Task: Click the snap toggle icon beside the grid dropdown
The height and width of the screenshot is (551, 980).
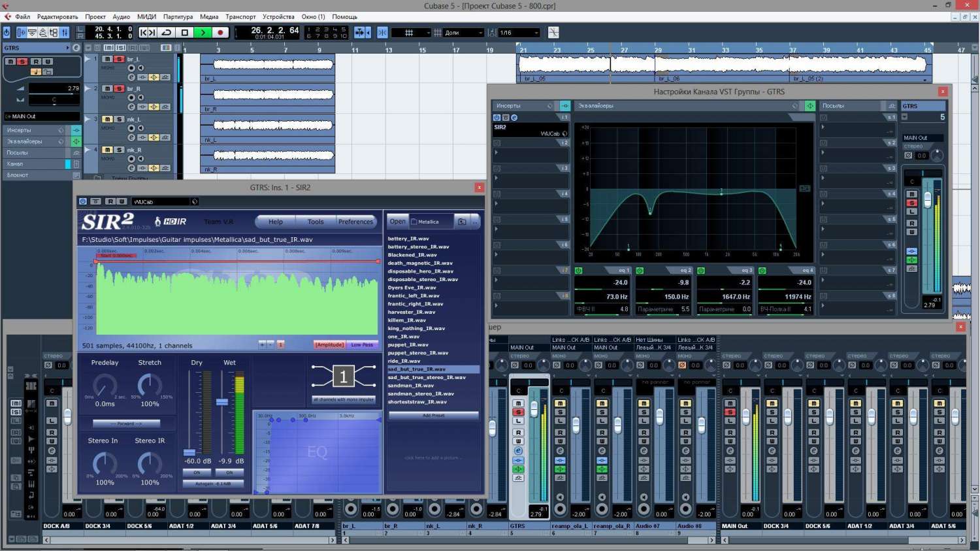Action: tap(382, 32)
